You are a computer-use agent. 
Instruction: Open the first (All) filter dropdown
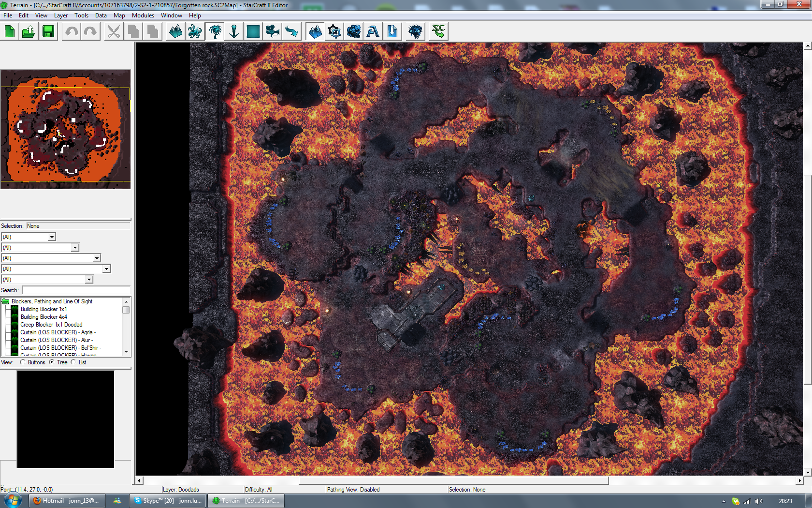click(52, 237)
